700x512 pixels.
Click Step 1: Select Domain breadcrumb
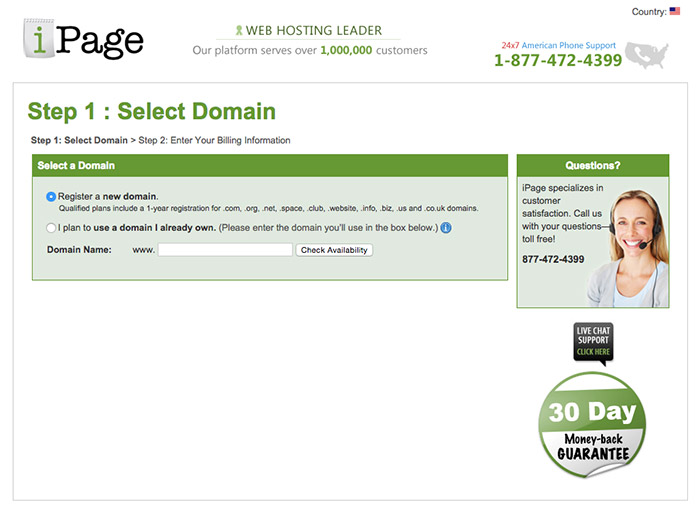[x=79, y=140]
